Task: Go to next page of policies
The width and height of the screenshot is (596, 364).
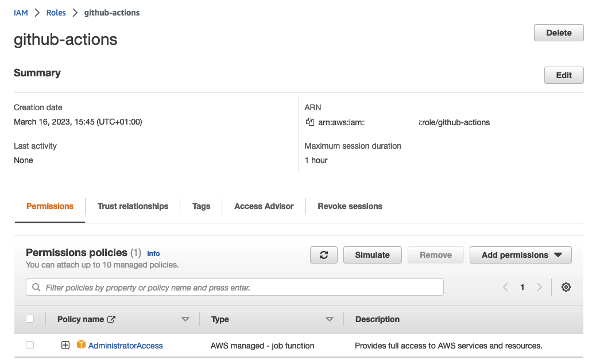Action: pyautogui.click(x=539, y=287)
